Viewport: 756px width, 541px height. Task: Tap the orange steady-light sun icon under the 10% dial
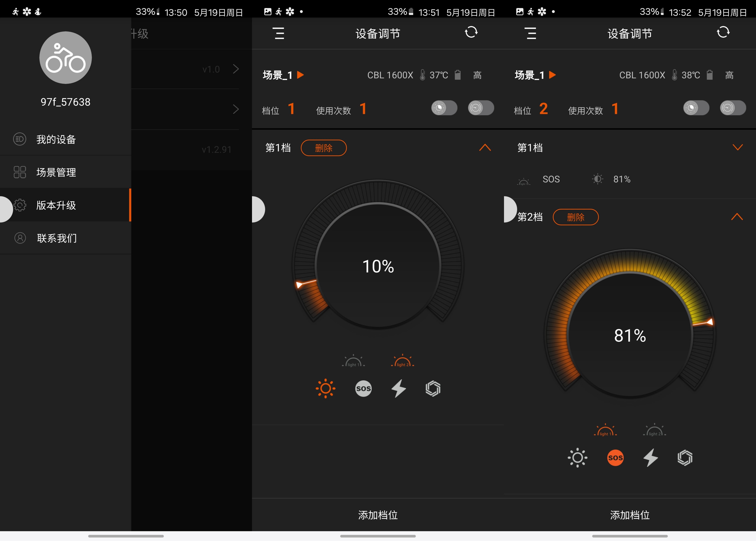click(325, 388)
